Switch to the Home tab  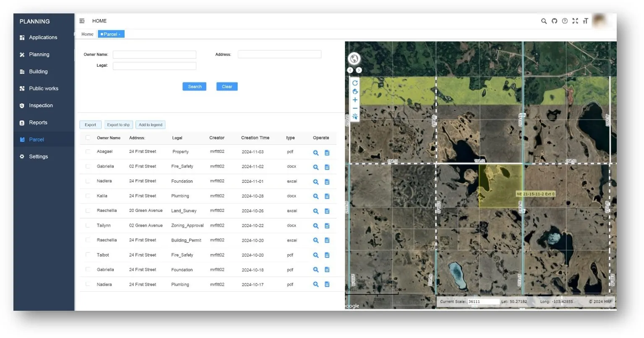[87, 34]
